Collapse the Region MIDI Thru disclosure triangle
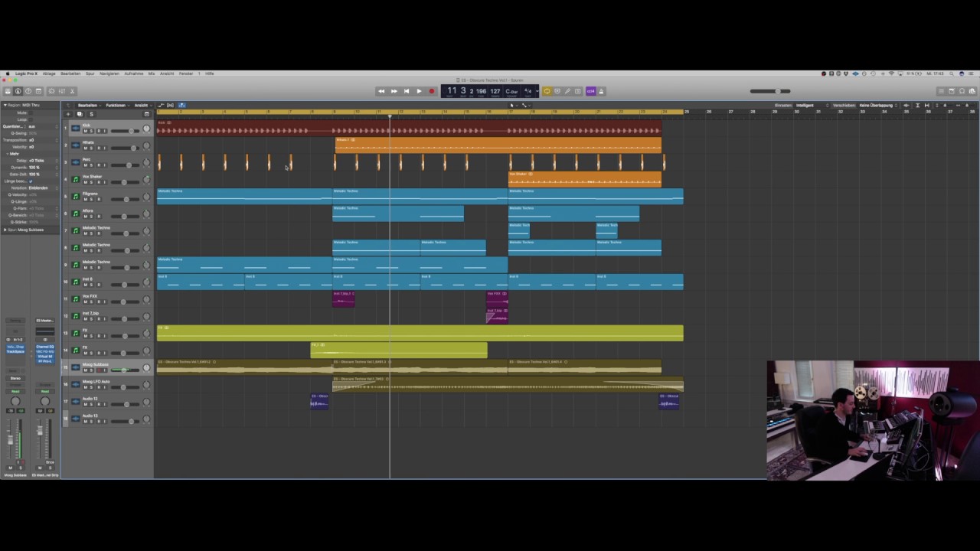This screenshot has height=551, width=980. pyautogui.click(x=5, y=105)
